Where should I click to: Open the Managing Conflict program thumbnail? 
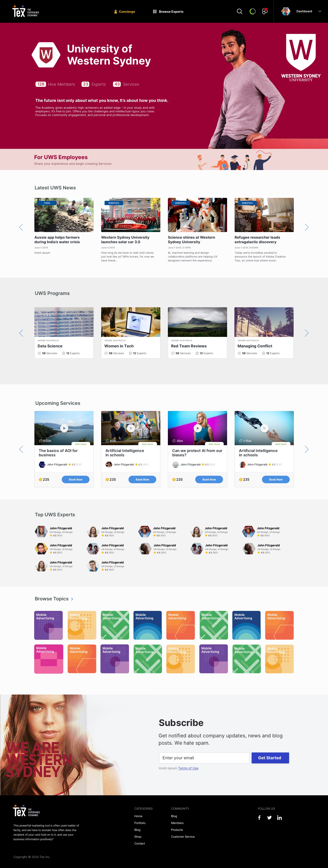[x=264, y=322]
